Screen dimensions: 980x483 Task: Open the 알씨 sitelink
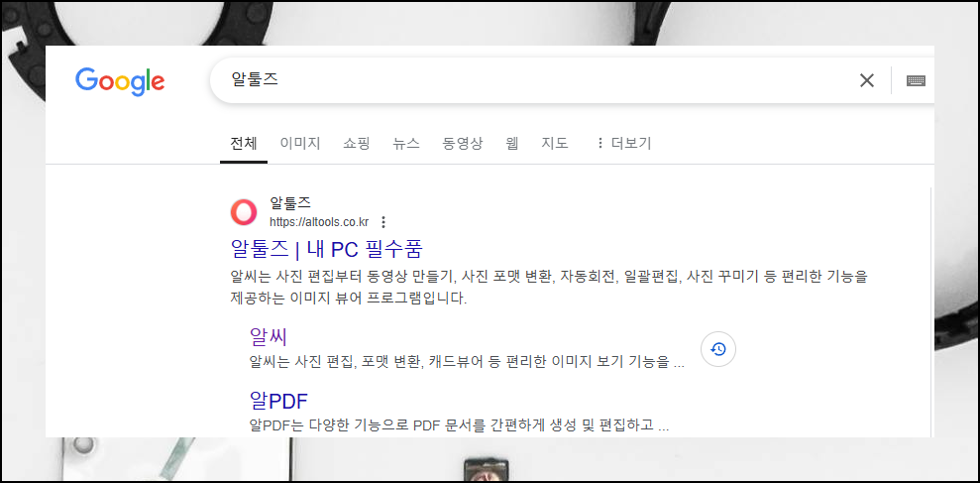tap(269, 336)
